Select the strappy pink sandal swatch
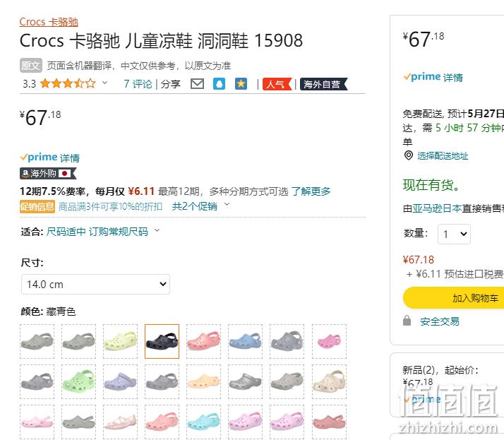Viewport: 504px width, 440px height. (x=120, y=422)
